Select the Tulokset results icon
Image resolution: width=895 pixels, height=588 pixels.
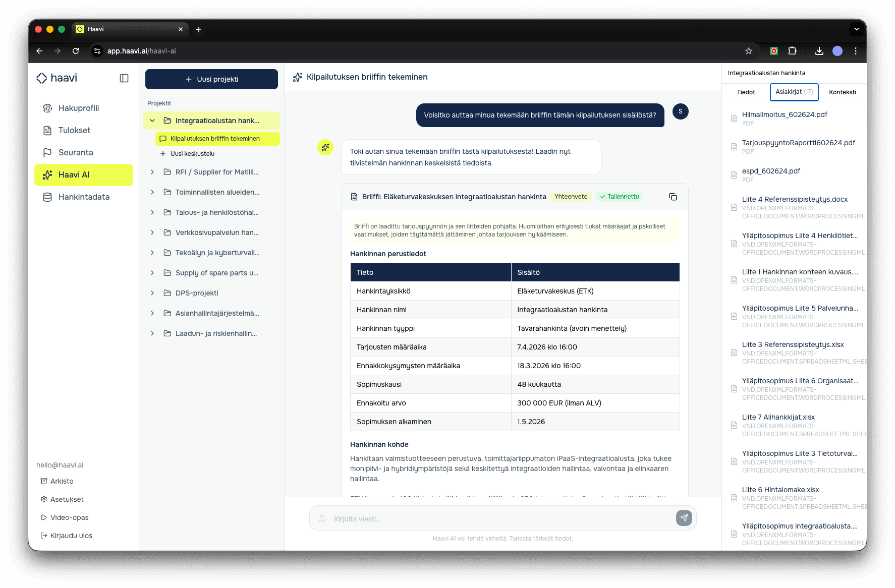[x=46, y=130]
